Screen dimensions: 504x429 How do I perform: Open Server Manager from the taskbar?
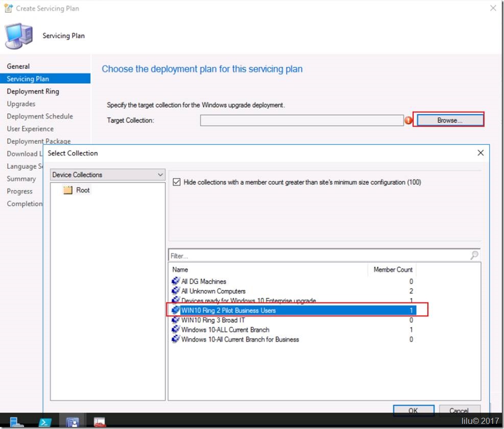tap(16, 422)
